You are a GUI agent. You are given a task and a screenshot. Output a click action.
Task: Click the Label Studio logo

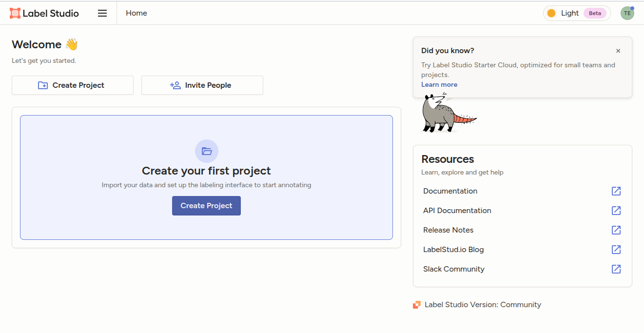pyautogui.click(x=44, y=13)
